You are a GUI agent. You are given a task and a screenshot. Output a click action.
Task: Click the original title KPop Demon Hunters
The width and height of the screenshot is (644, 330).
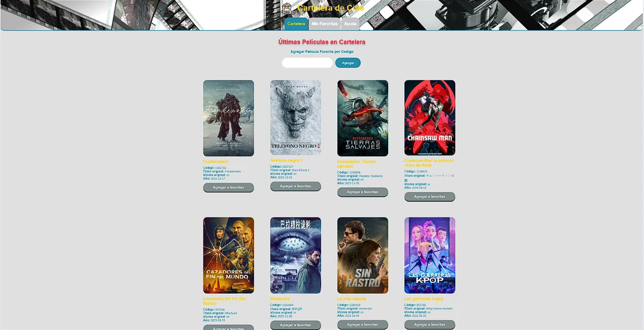click(439, 309)
